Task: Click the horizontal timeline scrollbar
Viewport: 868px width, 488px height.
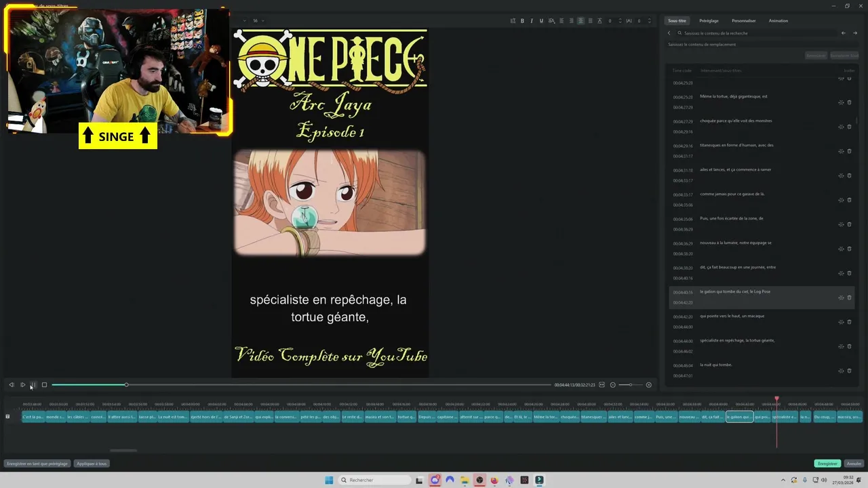Action: pyautogui.click(x=123, y=450)
